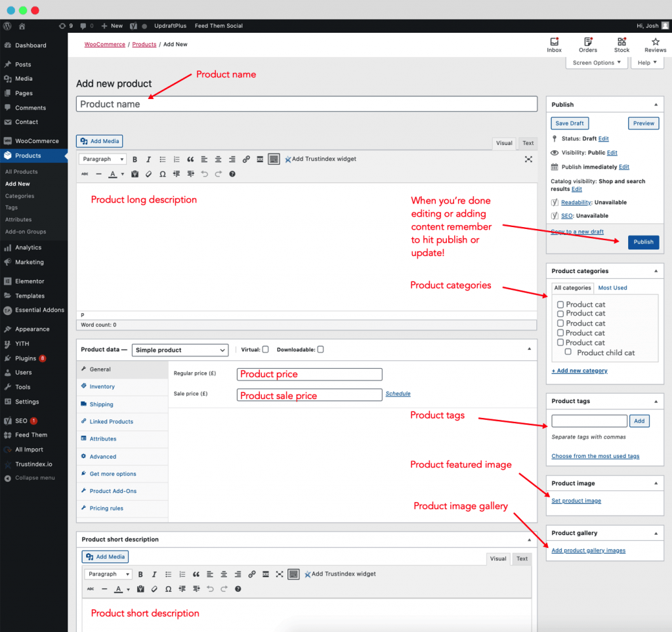The image size is (672, 632).
Task: Switch to the Most Used categories tab
Action: [612, 287]
